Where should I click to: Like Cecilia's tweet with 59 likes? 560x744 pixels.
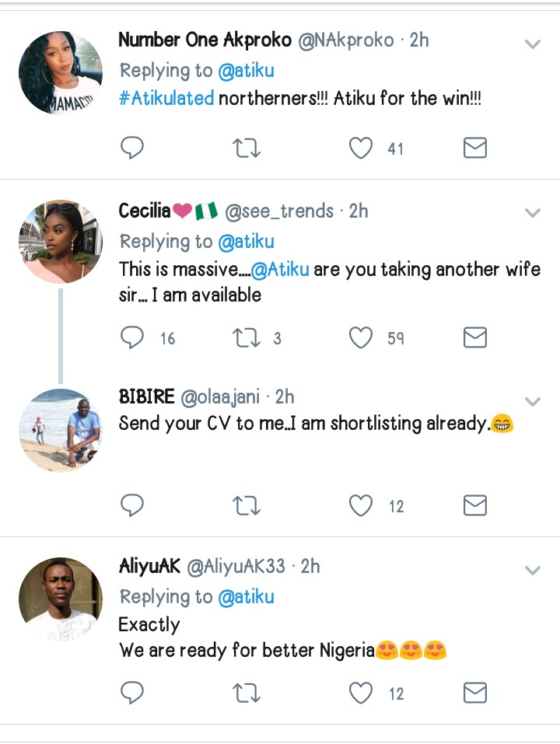[361, 337]
